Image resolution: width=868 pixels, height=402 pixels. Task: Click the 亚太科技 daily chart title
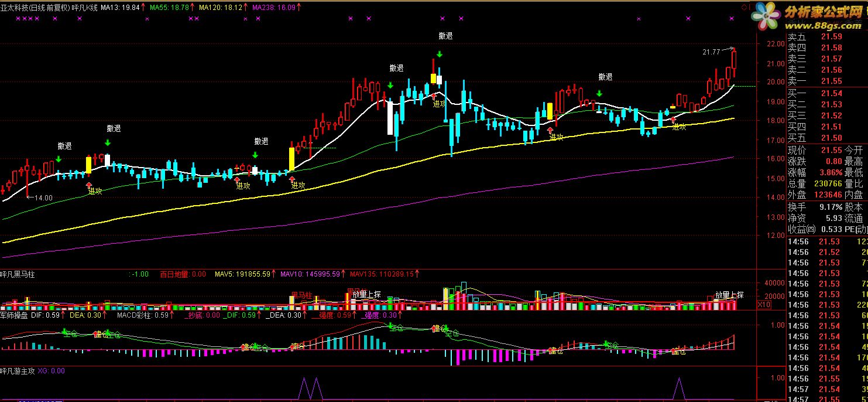(x=35, y=8)
